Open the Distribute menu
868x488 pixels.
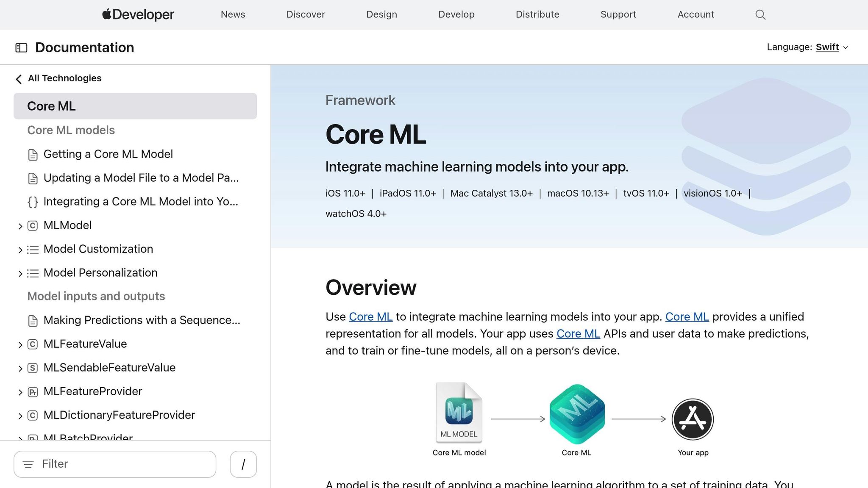pyautogui.click(x=537, y=14)
